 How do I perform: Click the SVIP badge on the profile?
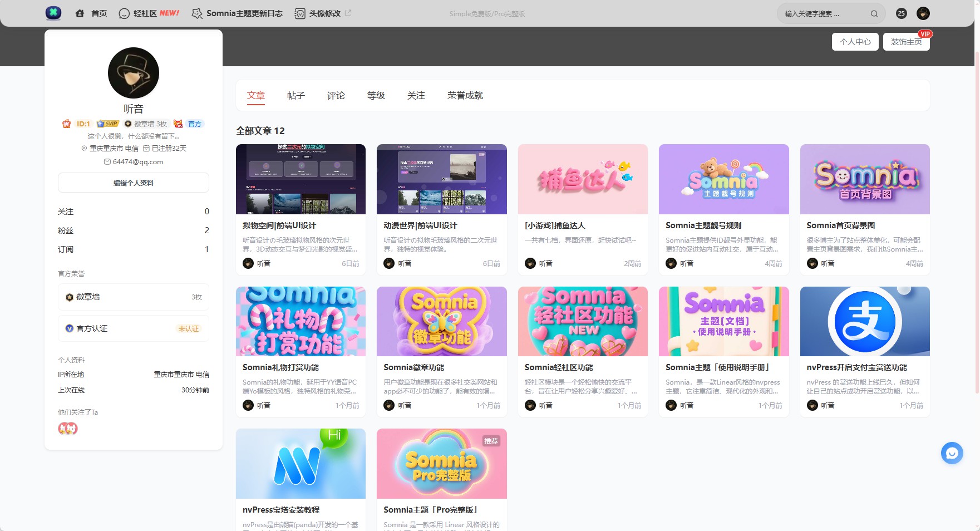tap(108, 124)
